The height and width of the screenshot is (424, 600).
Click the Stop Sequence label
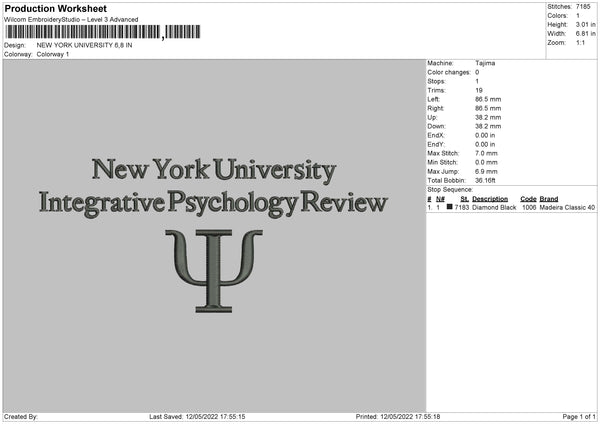tap(450, 190)
